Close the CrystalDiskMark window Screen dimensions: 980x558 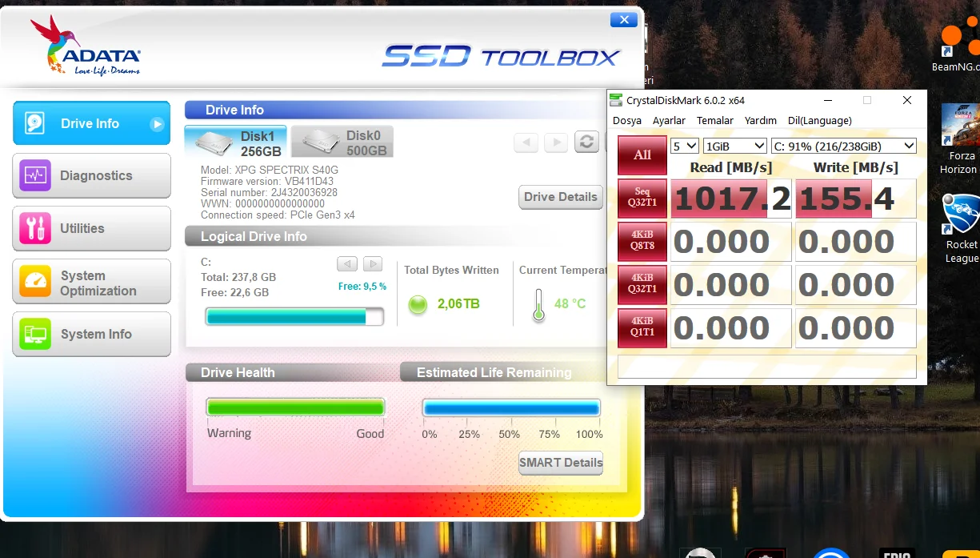click(x=907, y=100)
